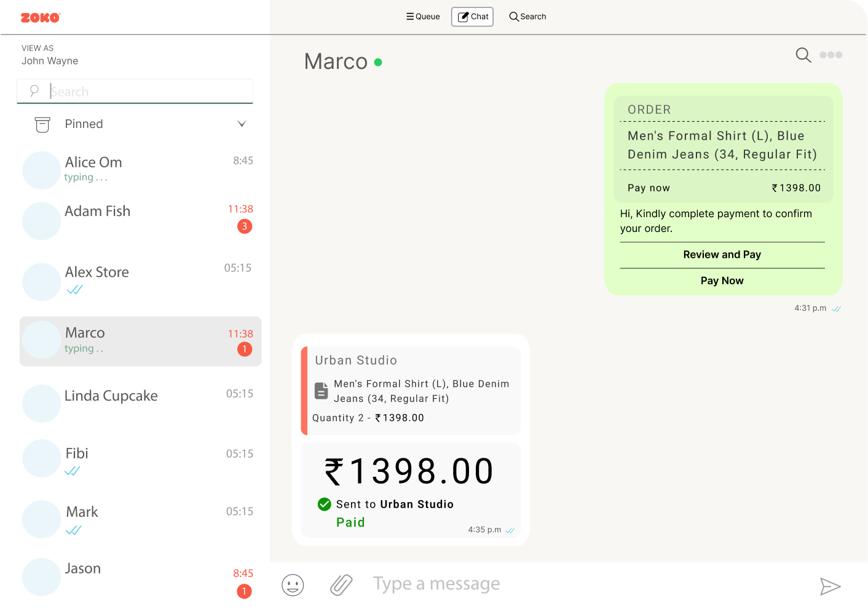This screenshot has width=868, height=614.
Task: Open Jason conversation
Action: [141, 577]
